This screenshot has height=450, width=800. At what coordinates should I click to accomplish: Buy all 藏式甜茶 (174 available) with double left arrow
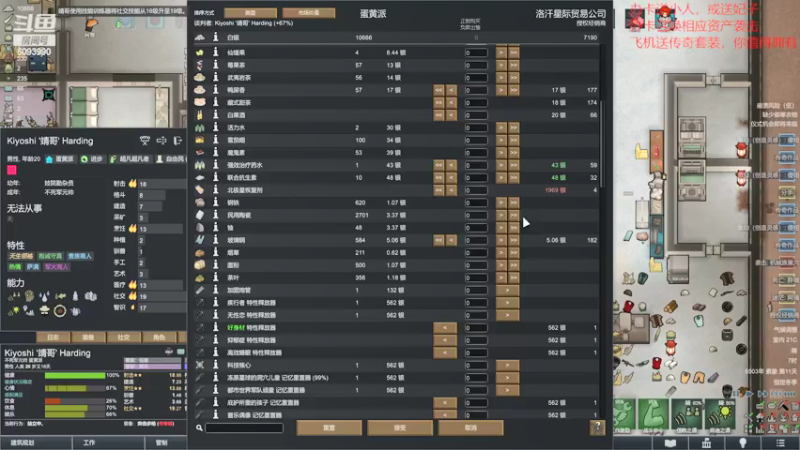pyautogui.click(x=439, y=103)
